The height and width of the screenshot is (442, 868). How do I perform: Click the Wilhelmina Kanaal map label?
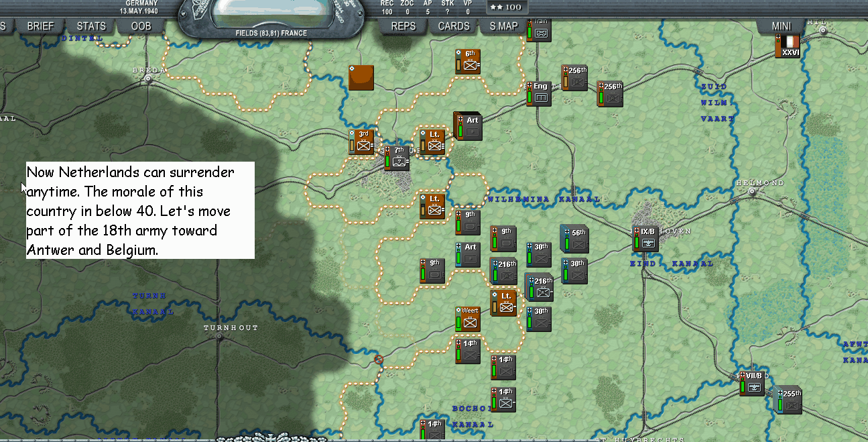pos(544,199)
